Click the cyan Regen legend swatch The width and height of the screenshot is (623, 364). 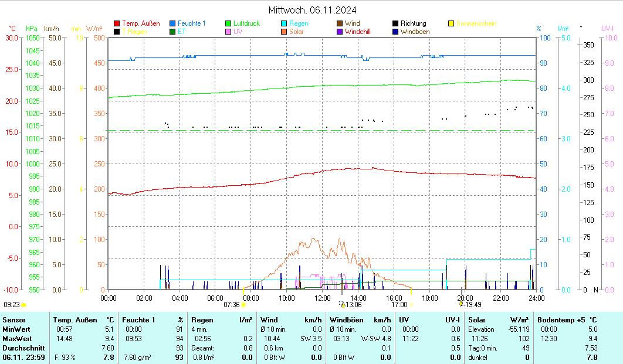point(284,24)
